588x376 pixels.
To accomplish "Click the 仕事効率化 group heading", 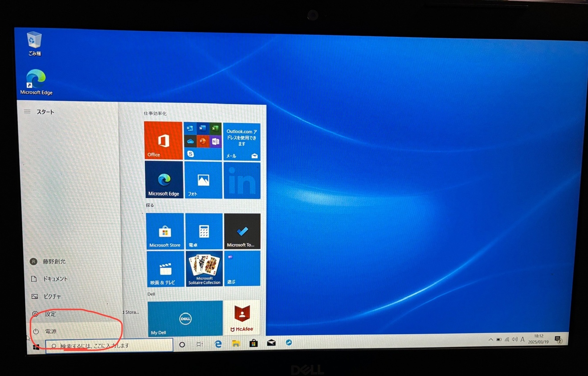I will [155, 114].
